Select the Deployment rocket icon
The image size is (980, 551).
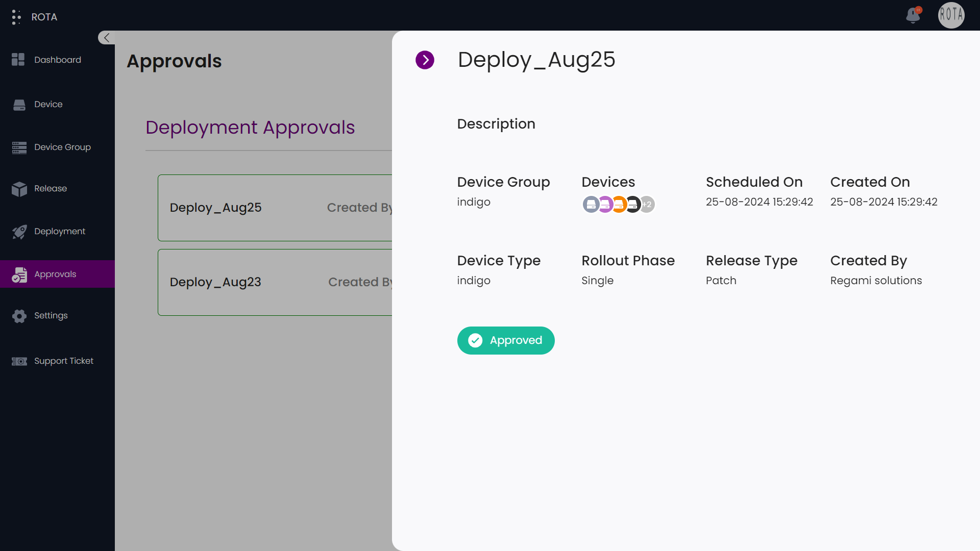click(19, 232)
